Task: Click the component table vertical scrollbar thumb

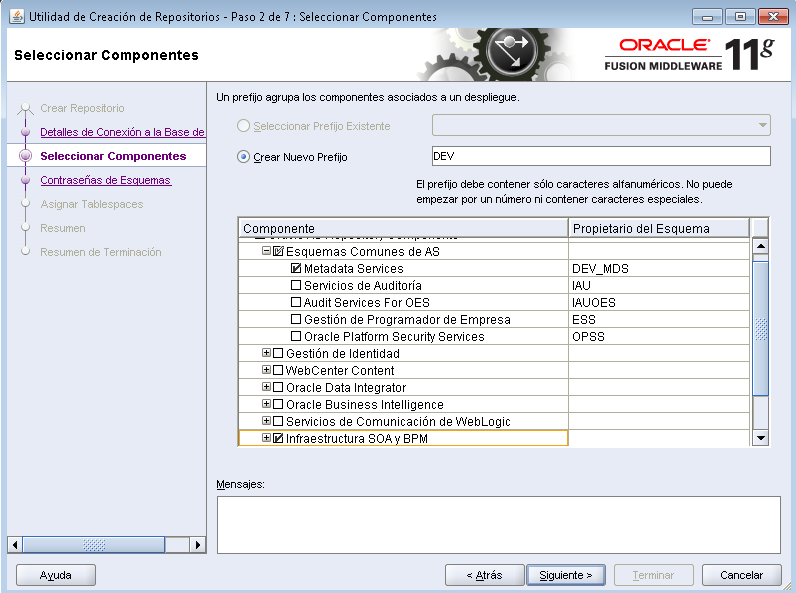Action: (x=760, y=327)
